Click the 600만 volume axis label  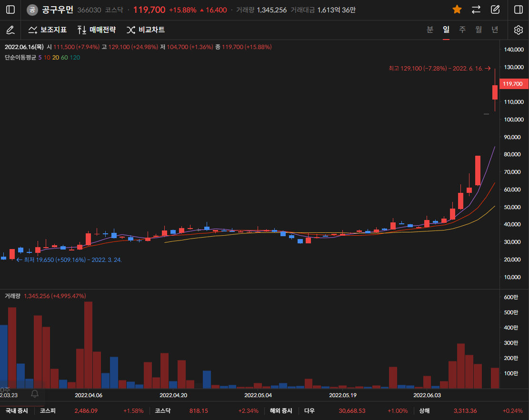511,297
